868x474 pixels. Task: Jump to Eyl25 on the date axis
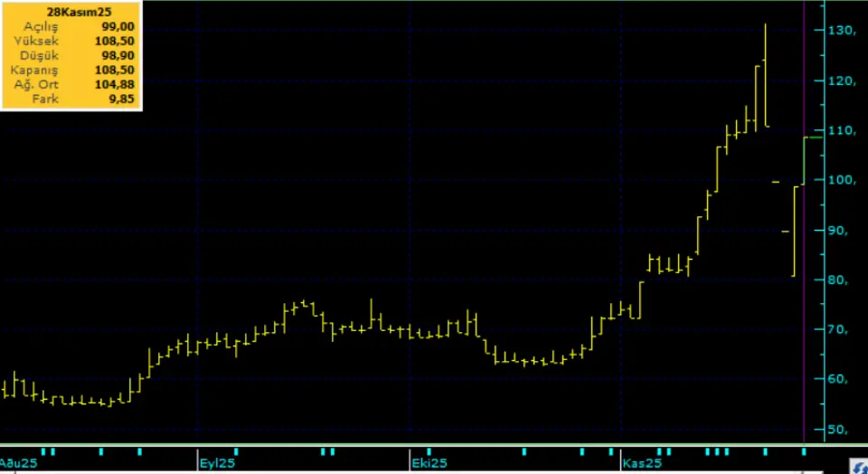click(x=215, y=463)
